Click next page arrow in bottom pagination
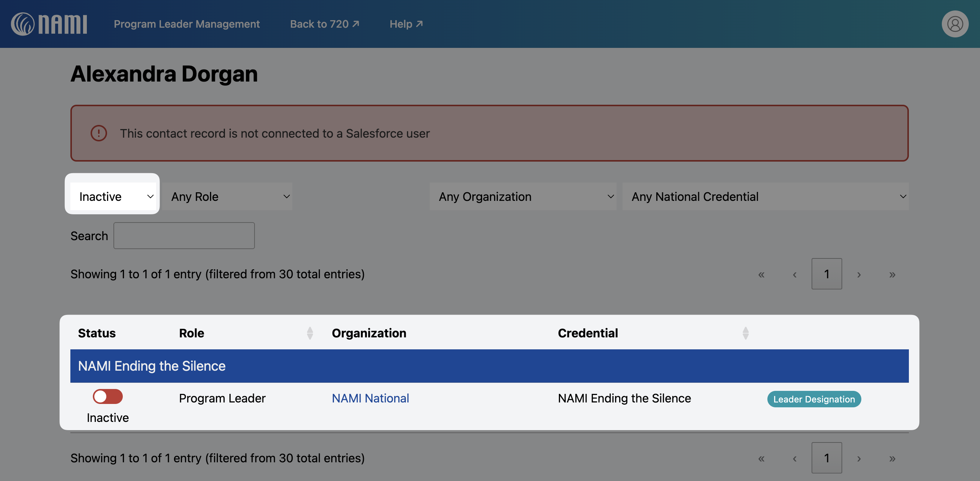Screen dimensions: 980x481 859,458
